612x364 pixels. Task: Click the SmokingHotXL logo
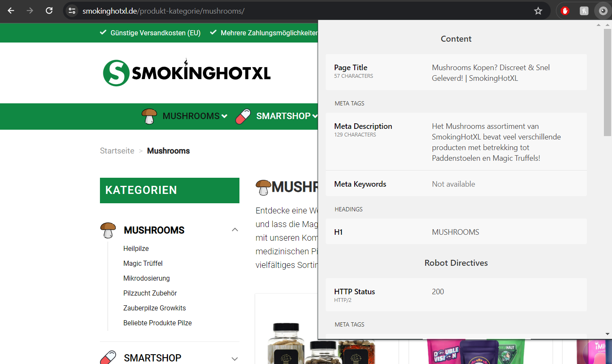[x=187, y=73]
